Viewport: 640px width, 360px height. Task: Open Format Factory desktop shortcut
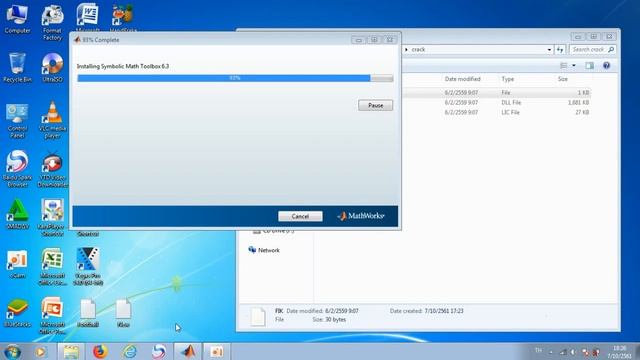point(52,22)
